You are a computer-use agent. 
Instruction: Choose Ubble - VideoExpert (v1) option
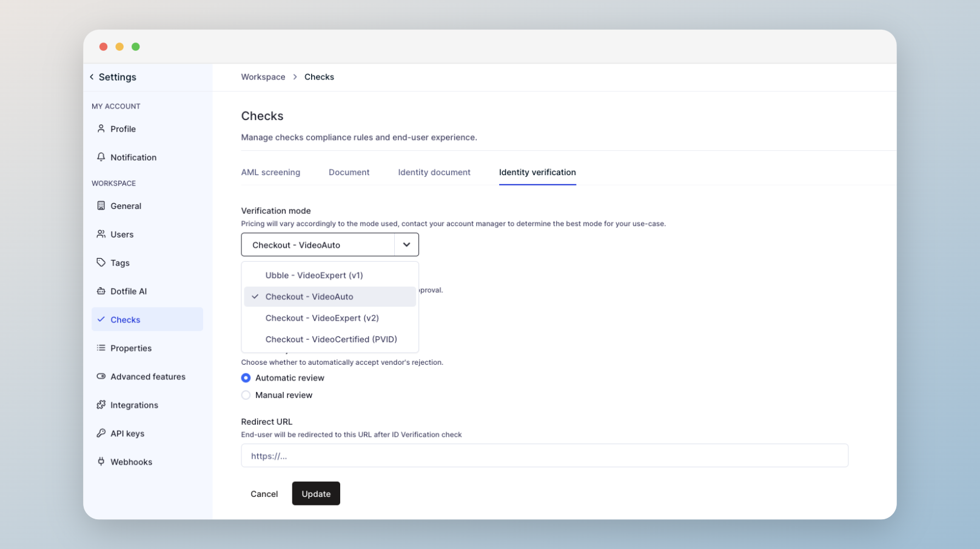point(330,275)
